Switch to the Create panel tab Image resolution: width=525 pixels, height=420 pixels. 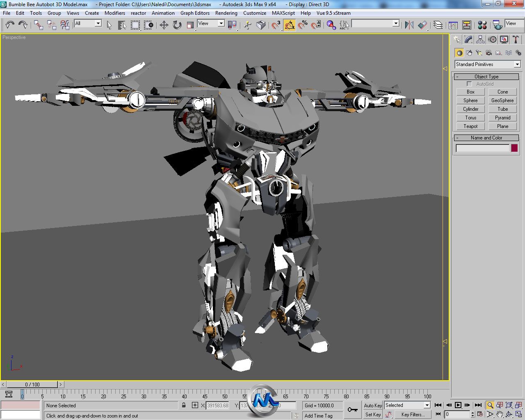coord(457,40)
